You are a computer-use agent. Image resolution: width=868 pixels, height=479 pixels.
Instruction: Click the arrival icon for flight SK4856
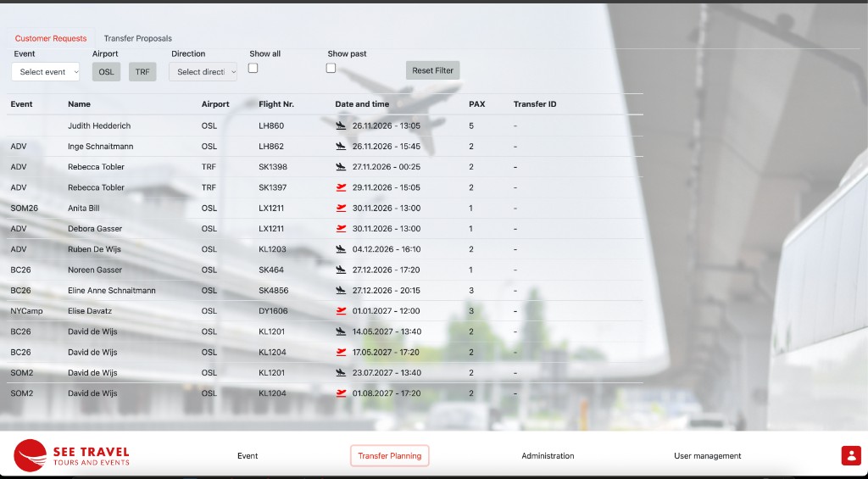tap(341, 290)
